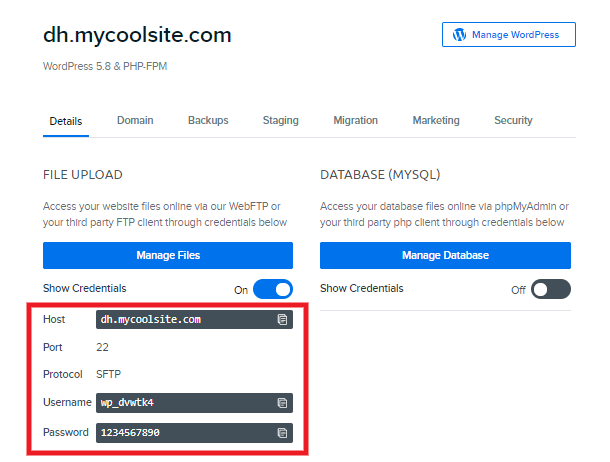
Task: Click the Port label
Action: point(53,347)
